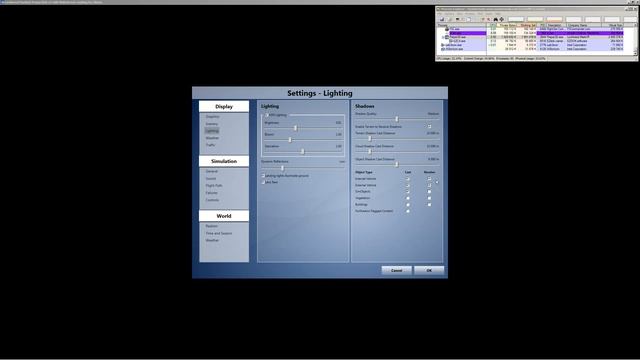Click the Dynamic Reflections slider handle

282,168
